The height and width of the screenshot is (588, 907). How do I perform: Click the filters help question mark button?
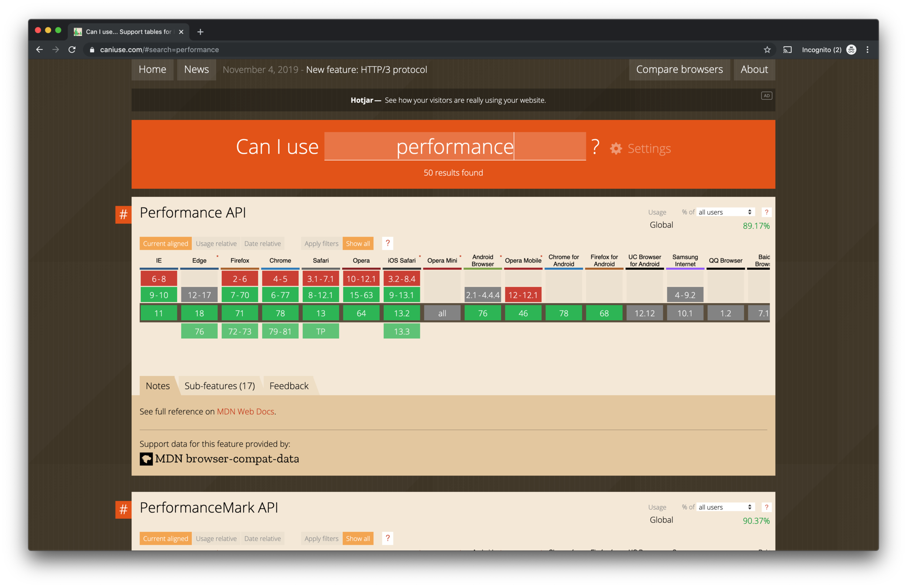click(387, 243)
